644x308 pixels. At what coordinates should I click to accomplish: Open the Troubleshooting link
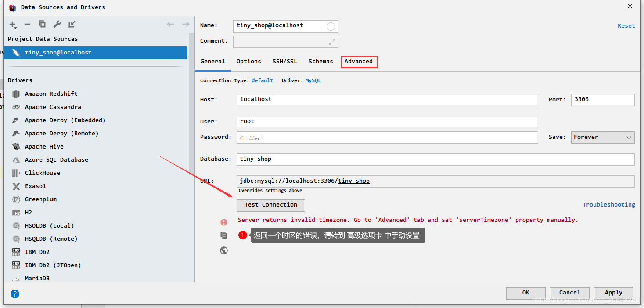[609, 205]
